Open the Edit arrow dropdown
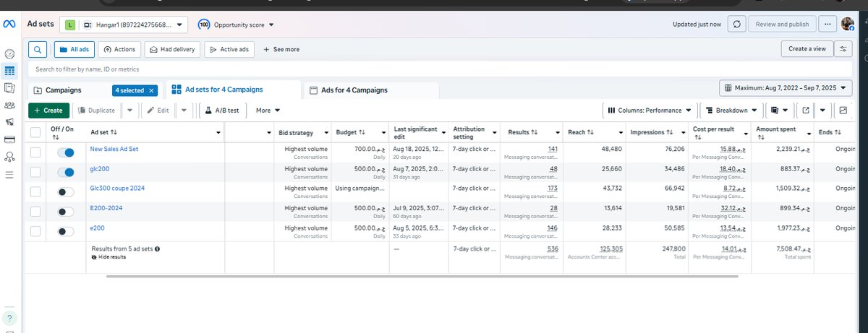 click(x=184, y=111)
